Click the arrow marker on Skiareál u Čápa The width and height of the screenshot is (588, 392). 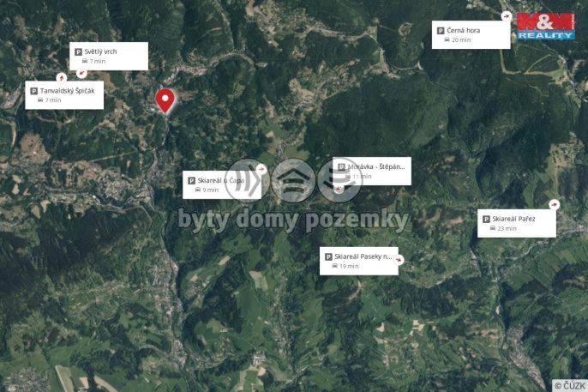pos(261,169)
